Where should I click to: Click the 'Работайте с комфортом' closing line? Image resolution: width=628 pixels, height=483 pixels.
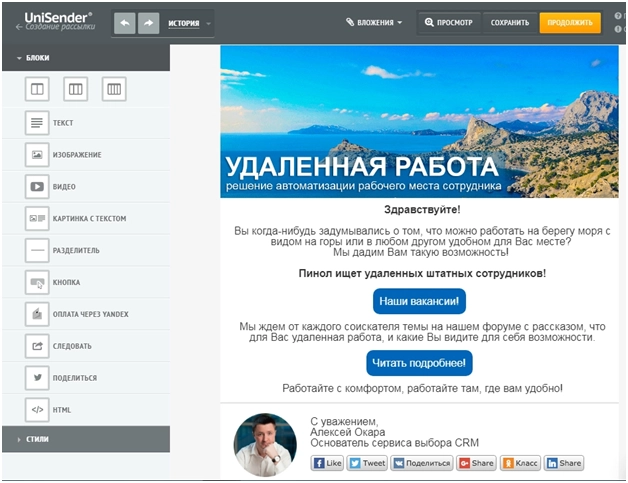coord(423,388)
